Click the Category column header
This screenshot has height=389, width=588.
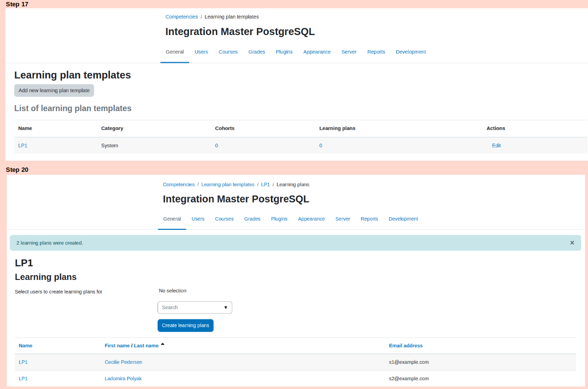[112, 129]
